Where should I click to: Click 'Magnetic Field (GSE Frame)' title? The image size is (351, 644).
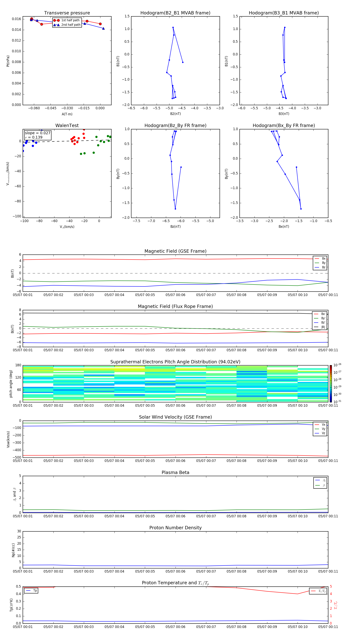[175, 251]
